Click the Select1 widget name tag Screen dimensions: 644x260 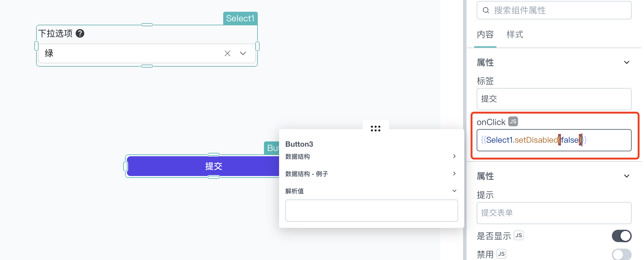240,19
